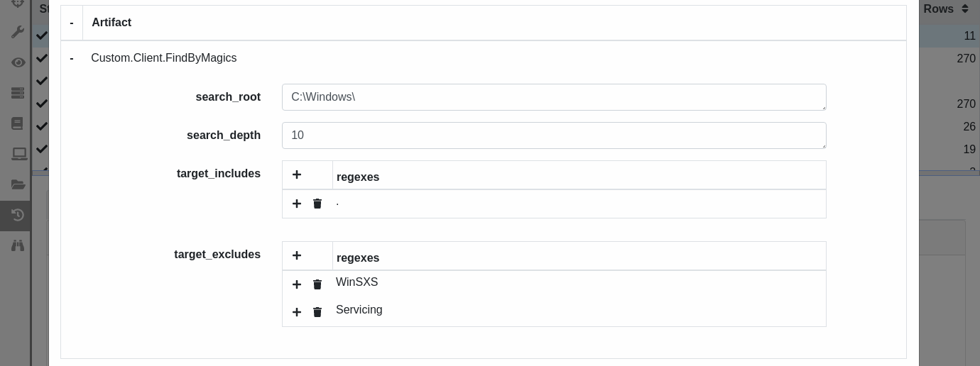Remove the target_includes '.' regex row
The width and height of the screenshot is (980, 366).
click(x=317, y=204)
